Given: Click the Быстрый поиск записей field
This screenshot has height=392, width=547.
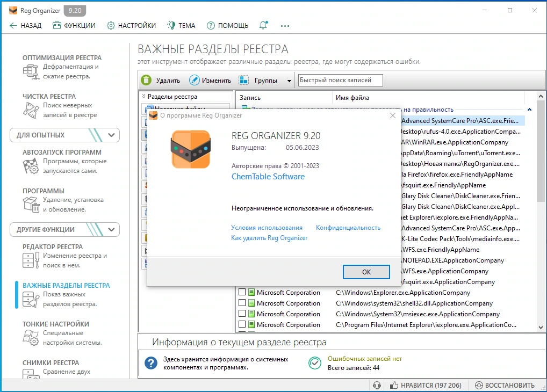Looking at the screenshot, I should click(340, 80).
